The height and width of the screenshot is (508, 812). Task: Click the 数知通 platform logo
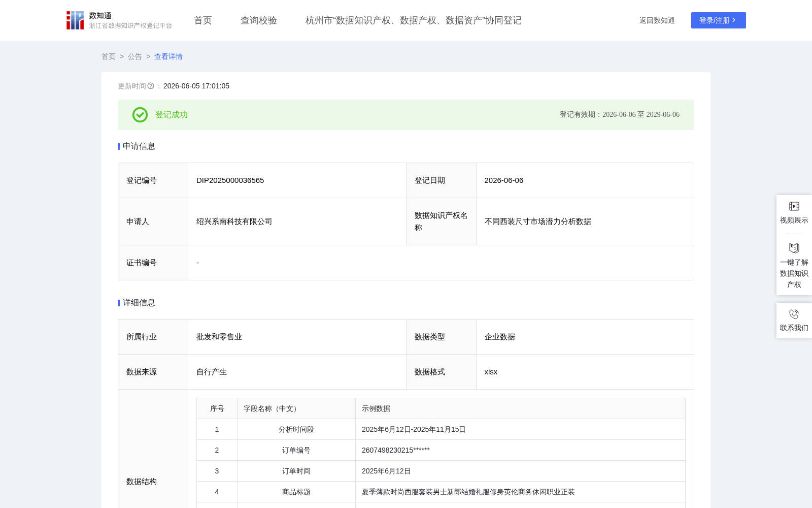click(119, 20)
